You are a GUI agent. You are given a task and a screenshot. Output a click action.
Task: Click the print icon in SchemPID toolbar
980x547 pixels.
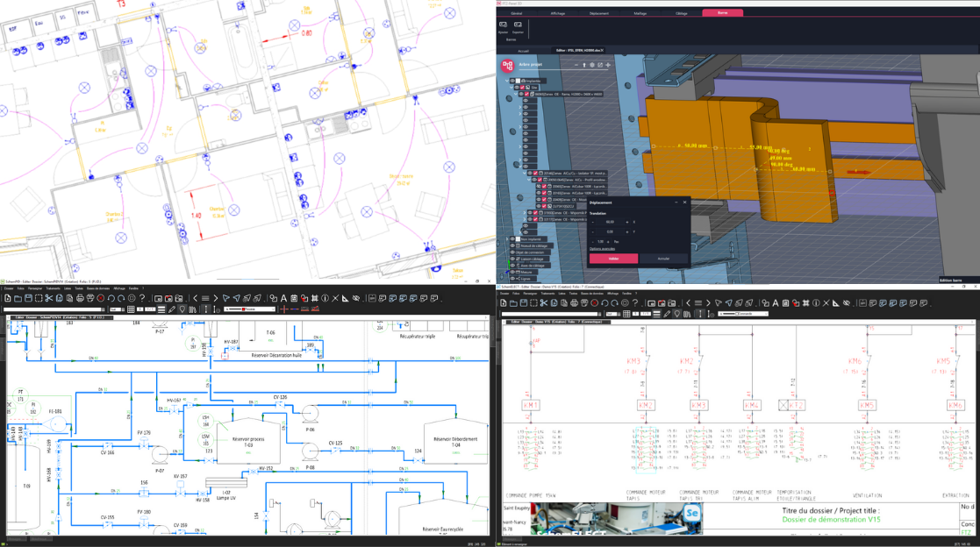pyautogui.click(x=78, y=299)
